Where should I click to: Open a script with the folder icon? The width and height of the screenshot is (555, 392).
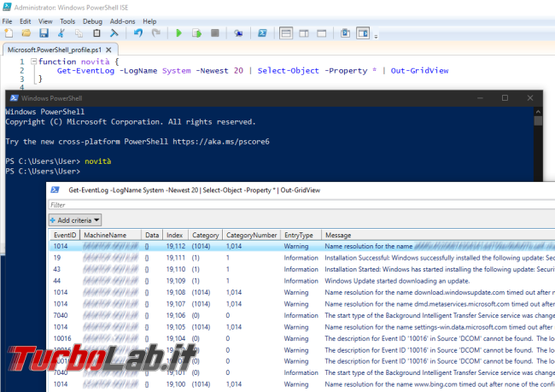26,33
